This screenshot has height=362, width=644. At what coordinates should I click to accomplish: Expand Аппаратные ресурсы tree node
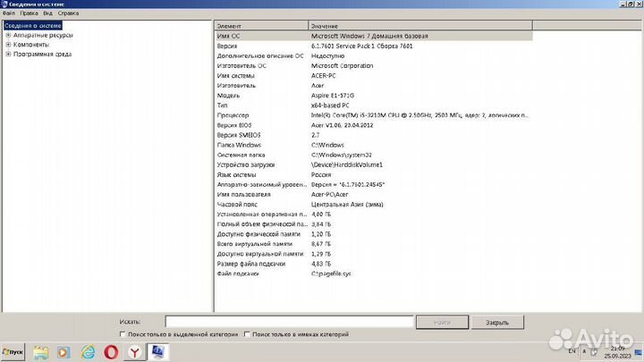(8, 35)
